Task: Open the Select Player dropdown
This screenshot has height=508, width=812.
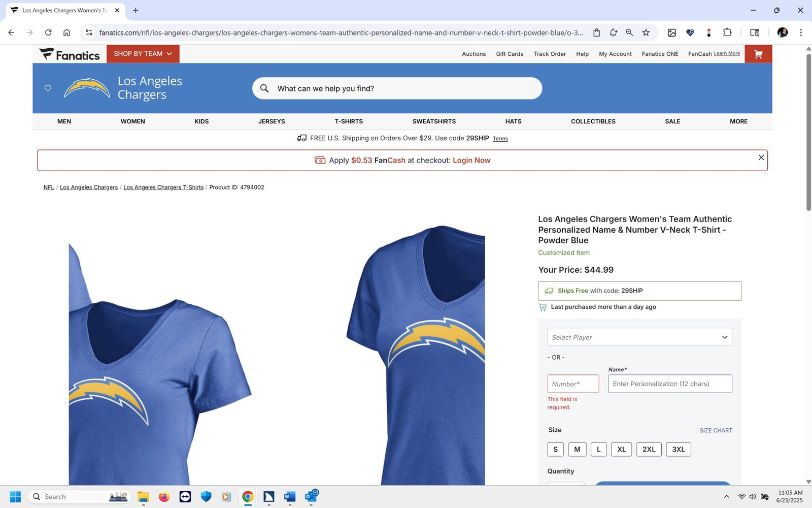Action: point(639,337)
